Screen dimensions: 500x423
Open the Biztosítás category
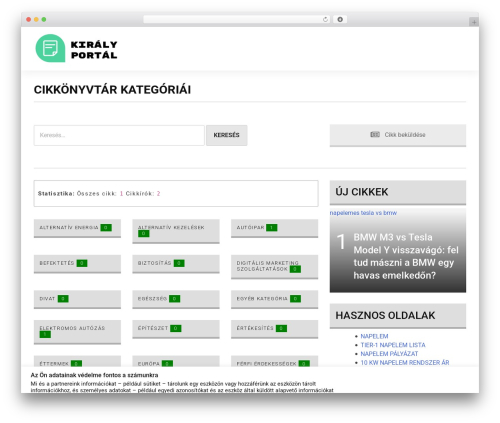176,264
